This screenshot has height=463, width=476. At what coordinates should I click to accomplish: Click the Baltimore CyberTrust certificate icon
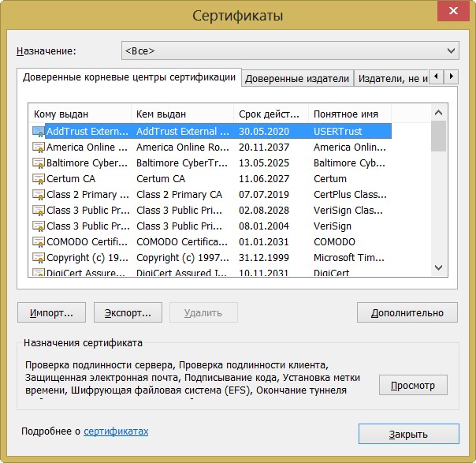point(39,163)
